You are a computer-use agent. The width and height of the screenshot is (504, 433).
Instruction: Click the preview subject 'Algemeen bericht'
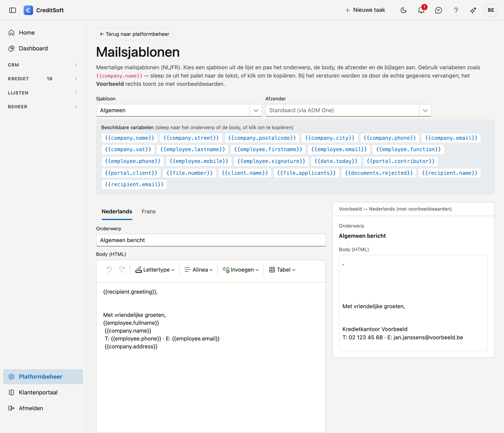point(362,236)
